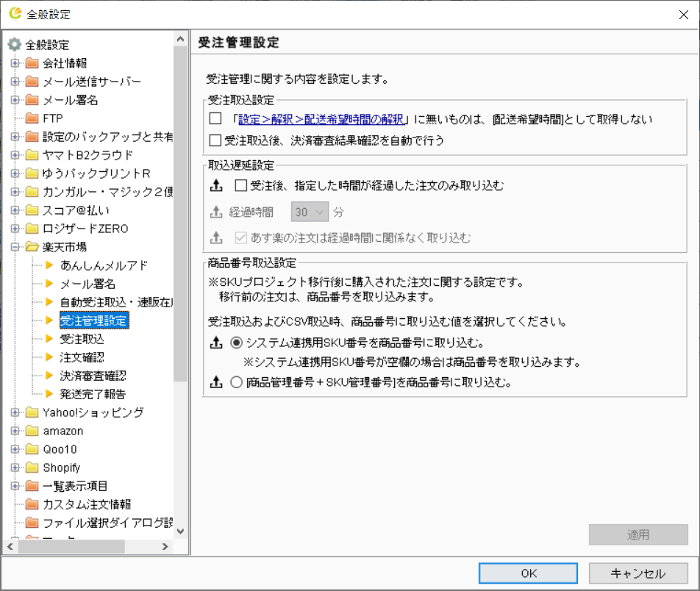Viewport: 700px width, 591px height.
Task: Close the 全般設定 dialog
Action: pyautogui.click(x=684, y=15)
